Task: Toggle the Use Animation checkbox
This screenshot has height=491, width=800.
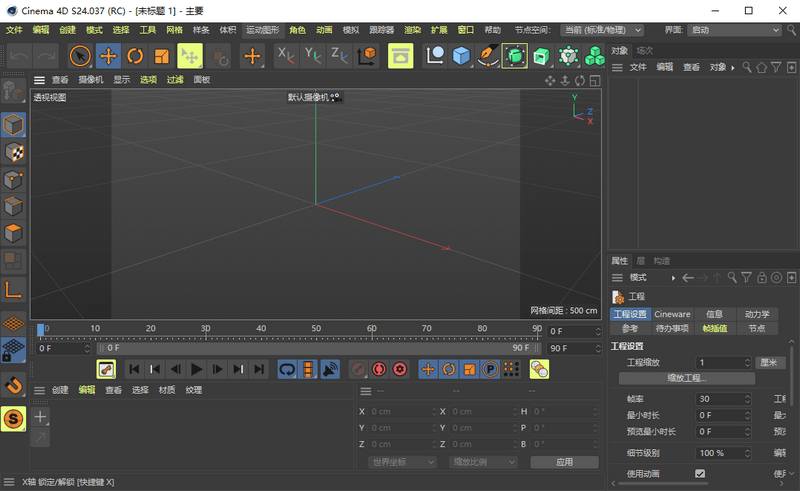Action: point(700,474)
